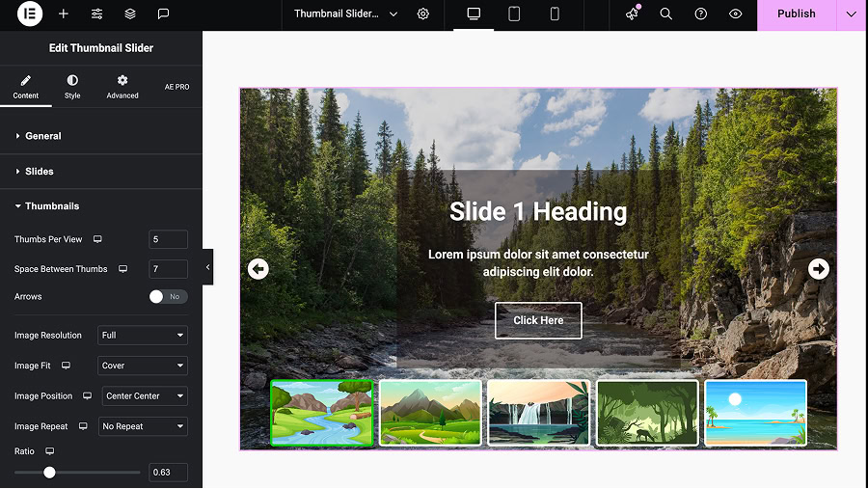The width and height of the screenshot is (868, 489).
Task: Open the Thumbnail Slider document dropdown
Action: point(345,14)
